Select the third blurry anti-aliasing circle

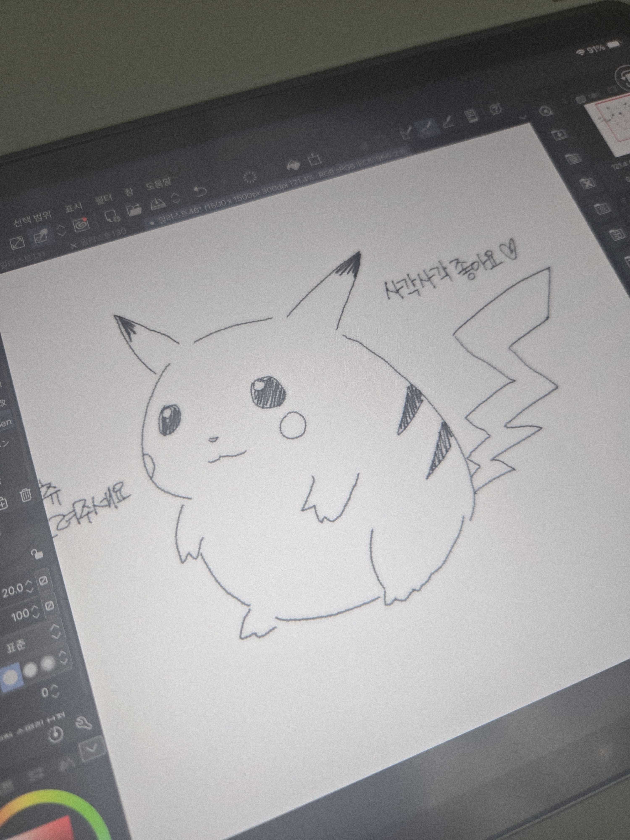pyautogui.click(x=48, y=663)
